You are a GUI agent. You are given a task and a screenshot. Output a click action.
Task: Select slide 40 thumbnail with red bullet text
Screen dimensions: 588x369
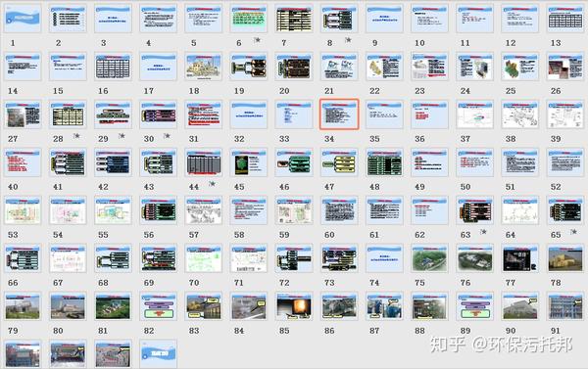point(23,162)
